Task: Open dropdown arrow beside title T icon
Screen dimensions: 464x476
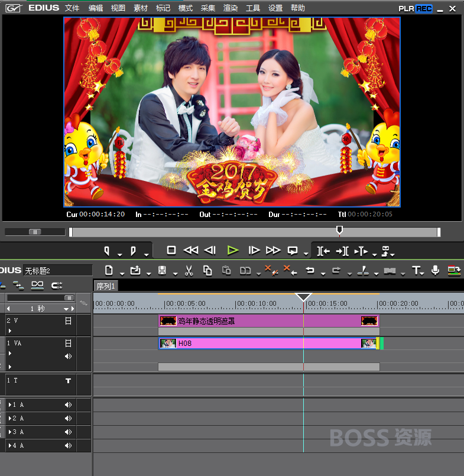Action: click(x=422, y=274)
